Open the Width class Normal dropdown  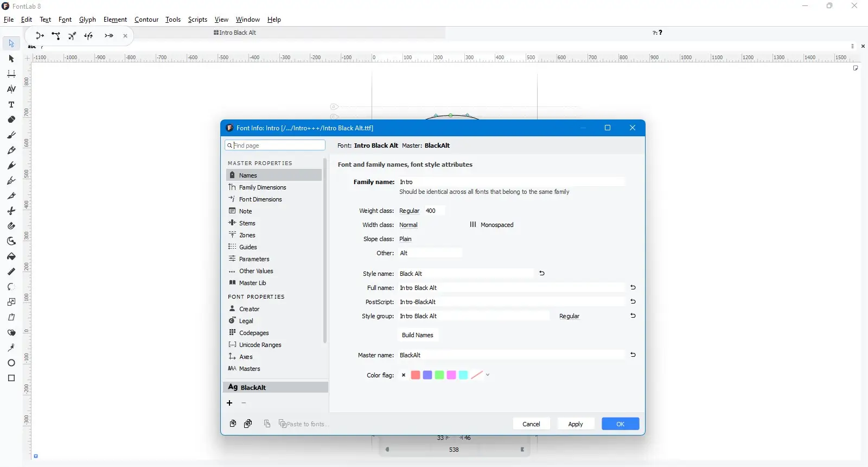[x=409, y=225]
